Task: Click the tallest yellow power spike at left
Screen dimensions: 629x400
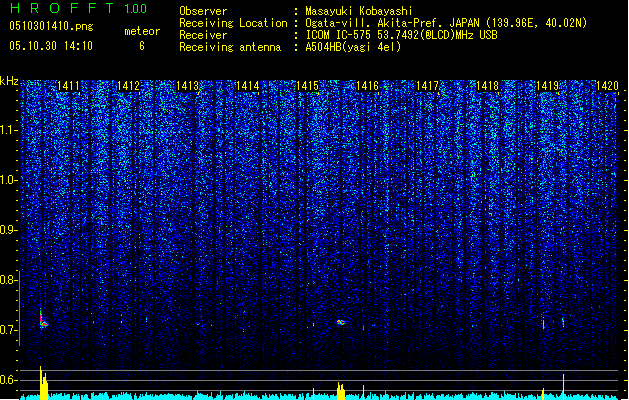Action: [41, 383]
